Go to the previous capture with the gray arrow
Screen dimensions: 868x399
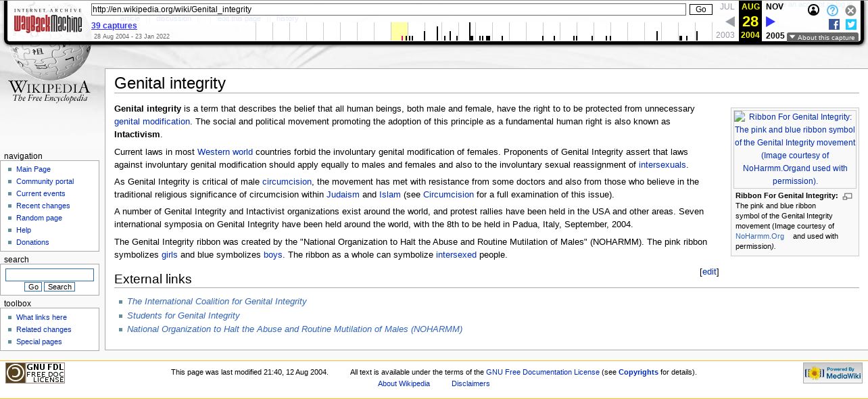click(730, 22)
